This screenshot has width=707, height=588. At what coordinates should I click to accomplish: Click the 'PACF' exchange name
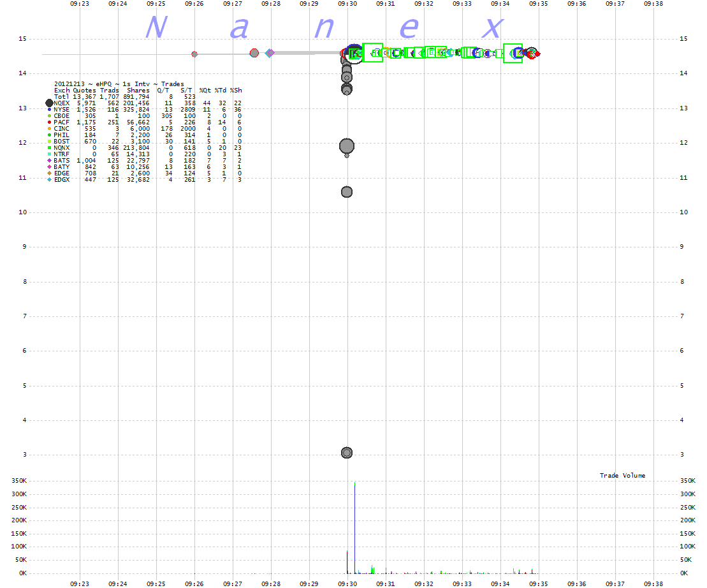click(62, 122)
